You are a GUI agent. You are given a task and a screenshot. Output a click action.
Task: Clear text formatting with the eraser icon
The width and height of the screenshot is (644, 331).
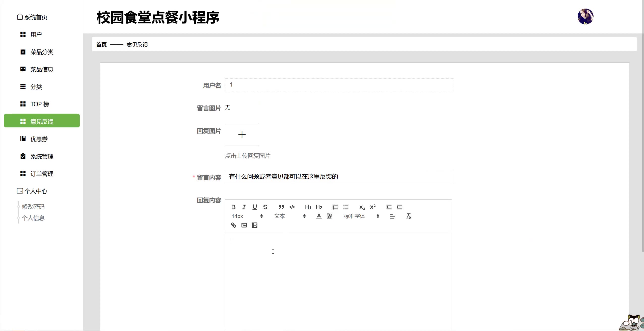pyautogui.click(x=409, y=216)
